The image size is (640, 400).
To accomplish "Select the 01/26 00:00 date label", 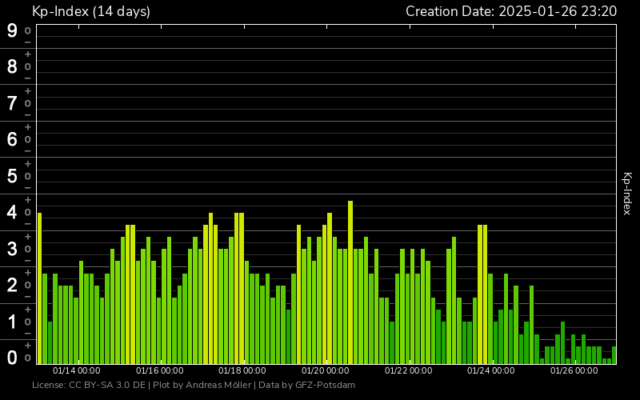I will [574, 370].
